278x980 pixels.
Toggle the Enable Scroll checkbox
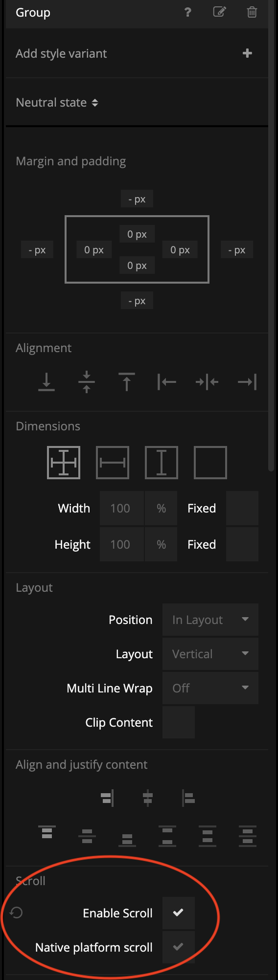pyautogui.click(x=179, y=913)
